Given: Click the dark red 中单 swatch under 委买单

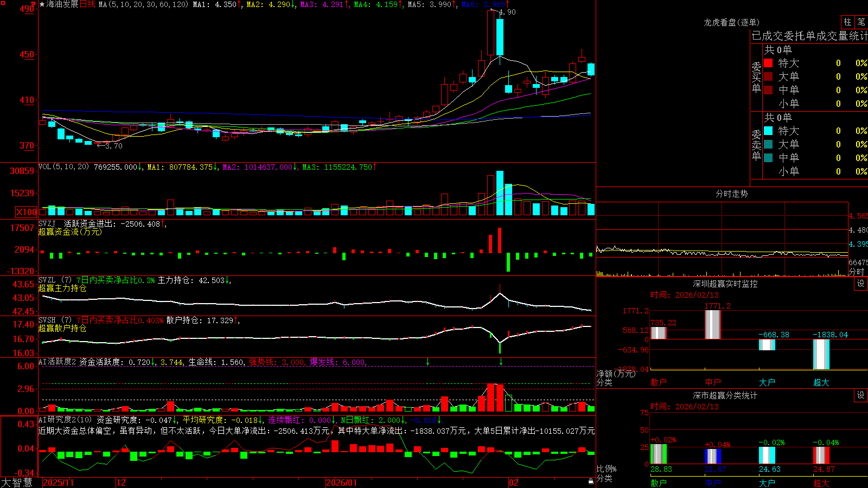Looking at the screenshot, I should coord(768,90).
